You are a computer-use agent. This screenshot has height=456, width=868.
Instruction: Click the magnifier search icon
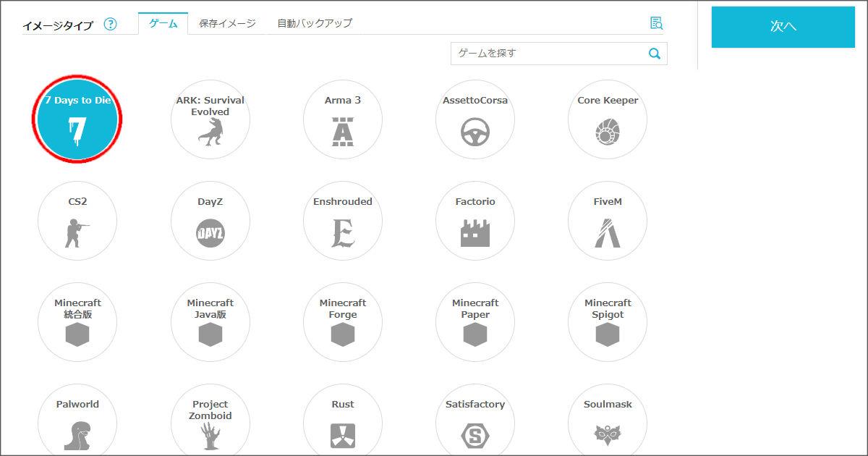655,54
